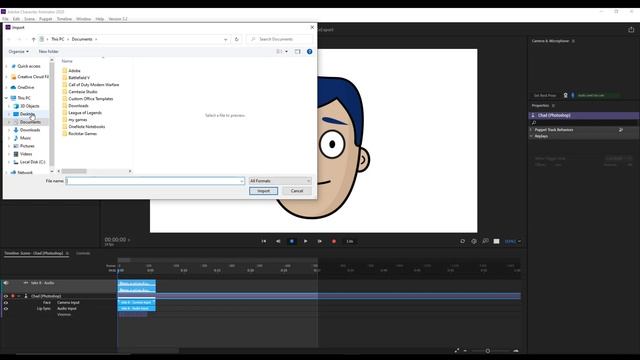Expand Puppet Track Behaviors section

click(531, 130)
